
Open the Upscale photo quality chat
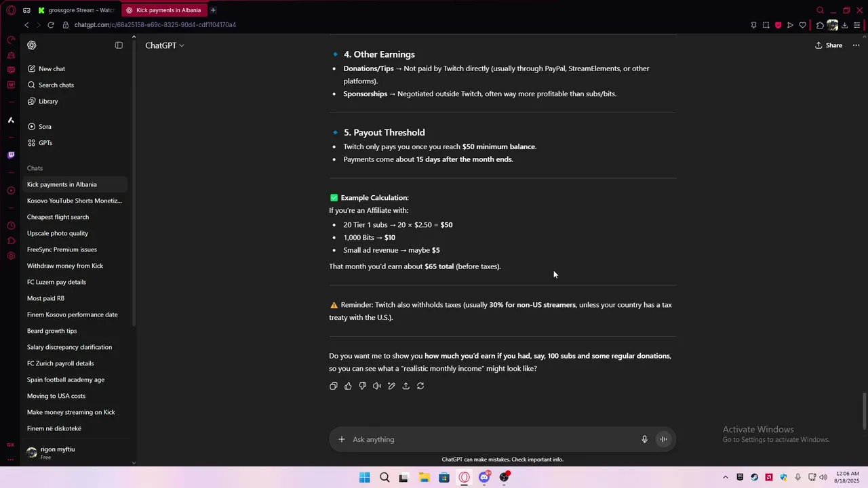point(75,233)
